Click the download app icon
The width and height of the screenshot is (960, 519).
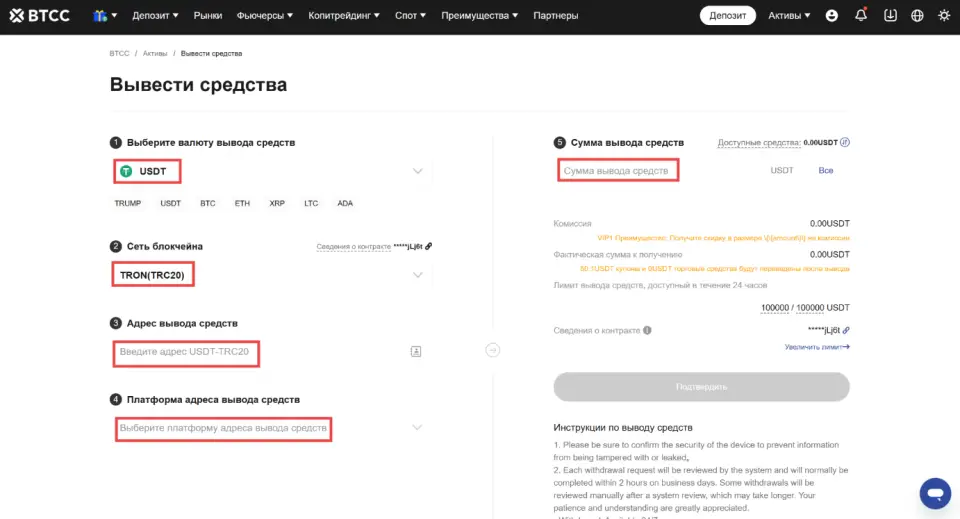(x=890, y=15)
